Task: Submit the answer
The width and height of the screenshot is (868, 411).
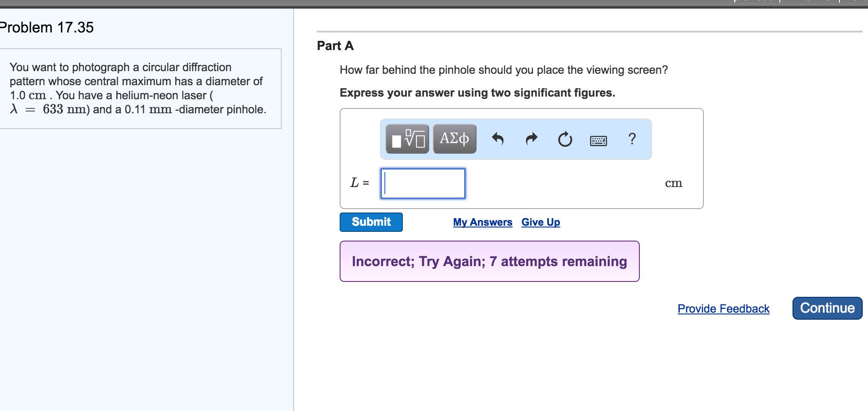Action: pyautogui.click(x=371, y=222)
